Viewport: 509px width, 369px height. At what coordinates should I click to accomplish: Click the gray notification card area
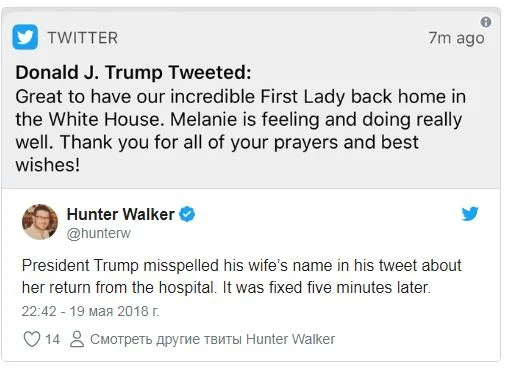(x=251, y=98)
